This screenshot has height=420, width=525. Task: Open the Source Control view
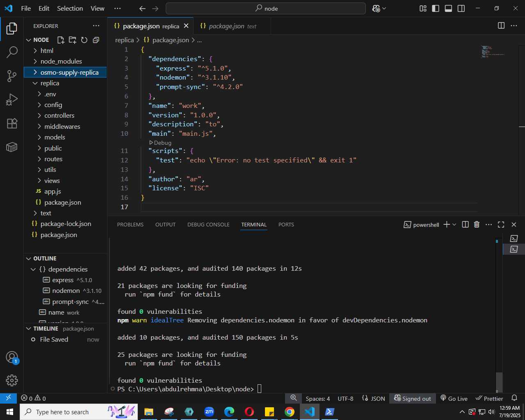click(12, 76)
